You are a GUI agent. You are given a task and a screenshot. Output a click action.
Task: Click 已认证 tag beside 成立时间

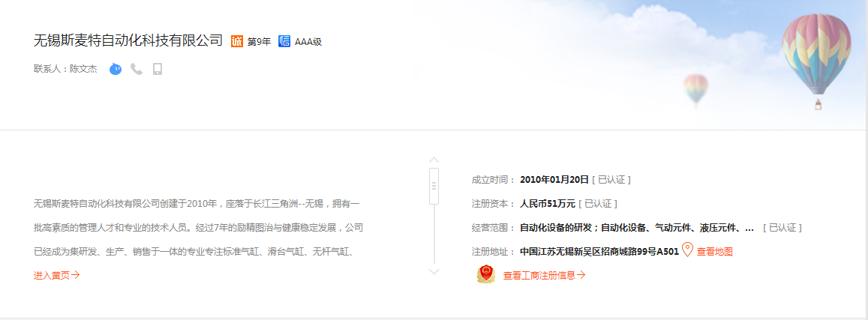point(611,180)
